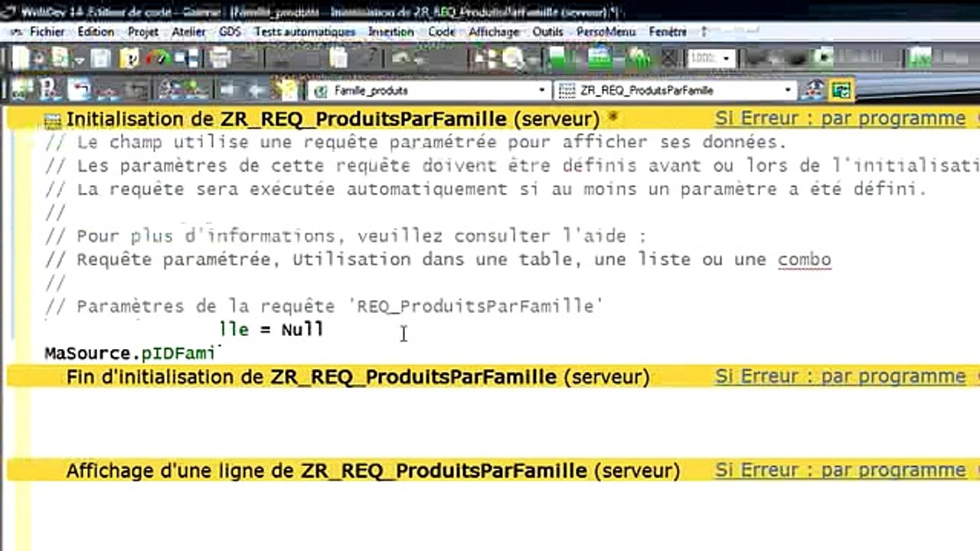
Task: Click the bent red arrow icon on the second toolbar
Action: pos(80,90)
